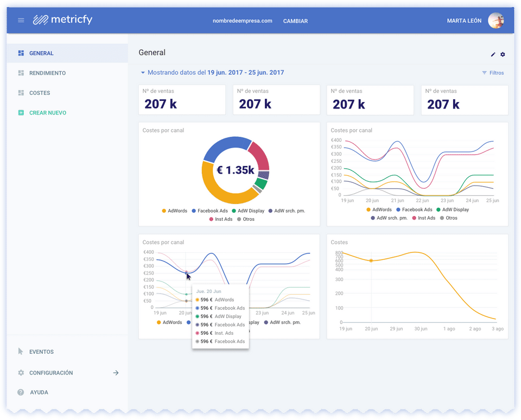This screenshot has height=420, width=521.
Task: Click the metricfy logo
Action: [62, 20]
